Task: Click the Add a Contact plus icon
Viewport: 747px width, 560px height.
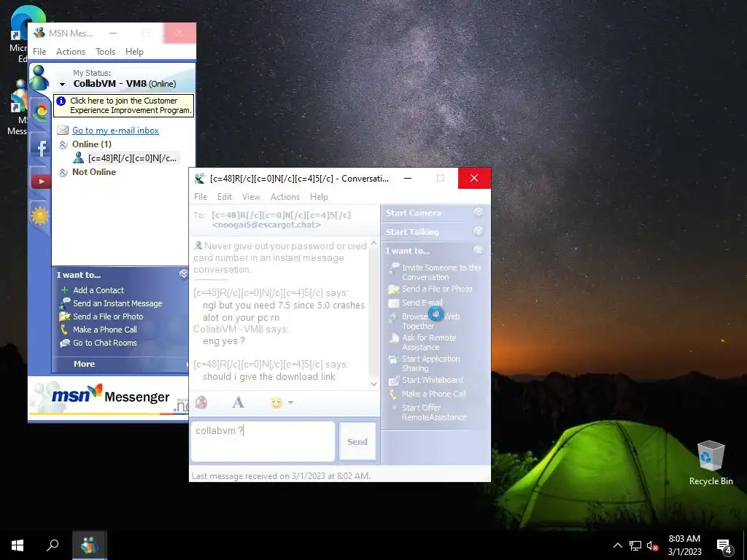Action: [x=65, y=290]
